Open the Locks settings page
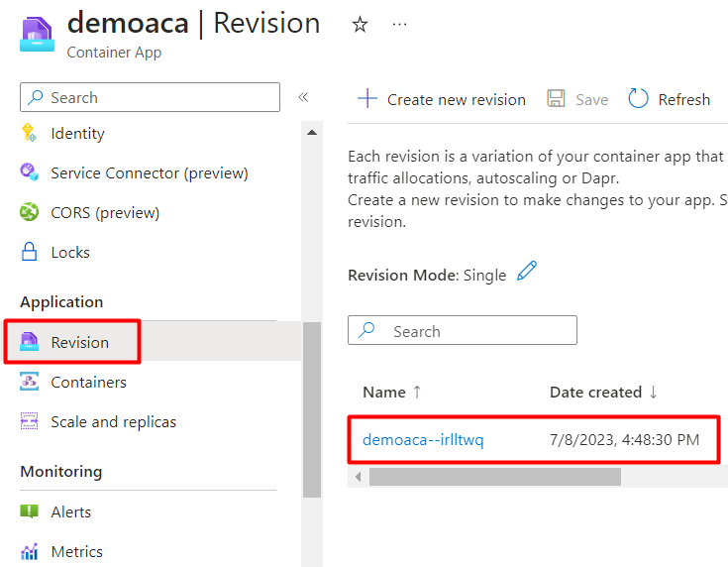The width and height of the screenshot is (728, 567). [x=70, y=253]
